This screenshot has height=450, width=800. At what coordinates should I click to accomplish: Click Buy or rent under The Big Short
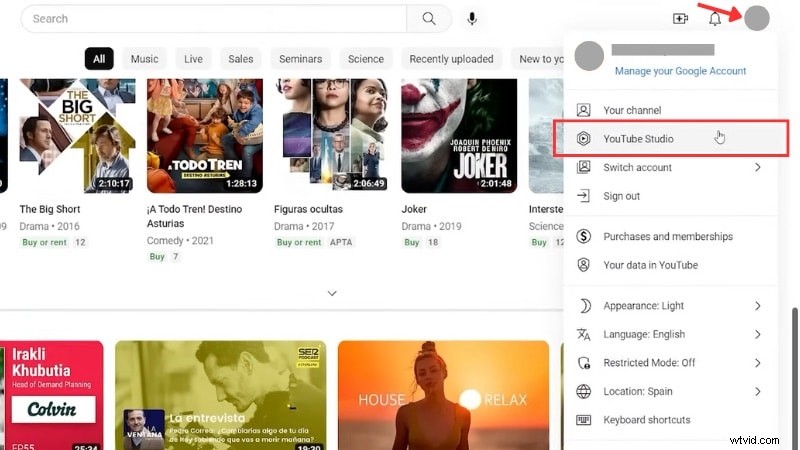44,242
